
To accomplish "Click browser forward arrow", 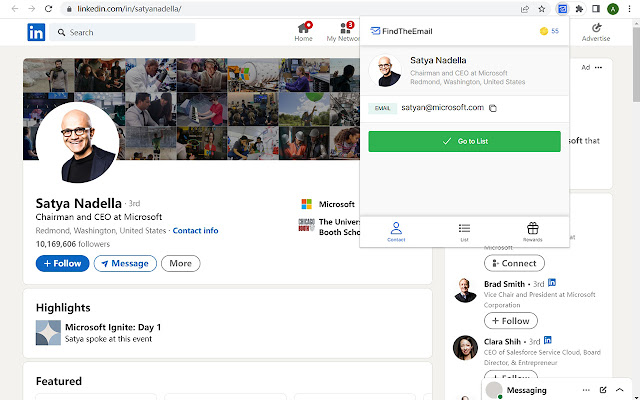I will pos(31,9).
